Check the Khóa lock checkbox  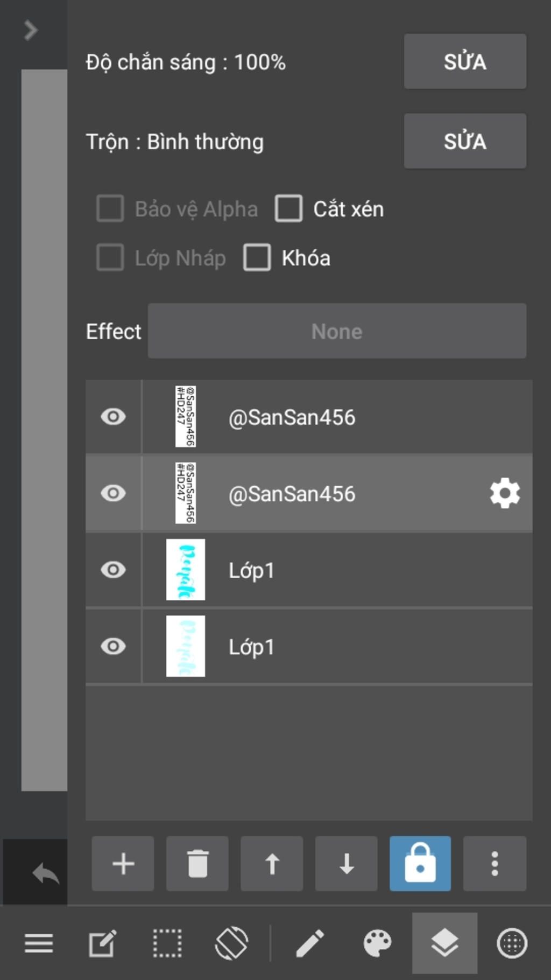click(x=257, y=258)
